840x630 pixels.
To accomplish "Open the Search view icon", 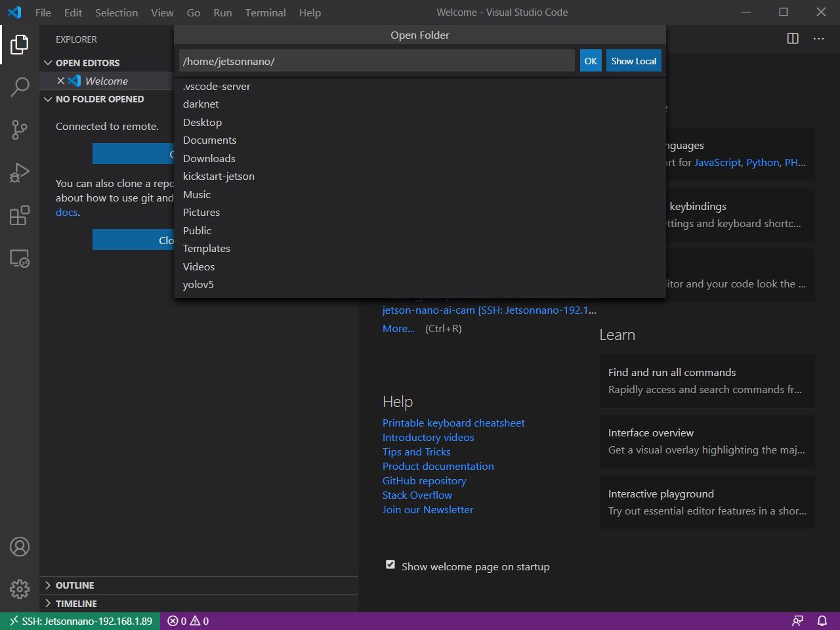I will pos(20,87).
